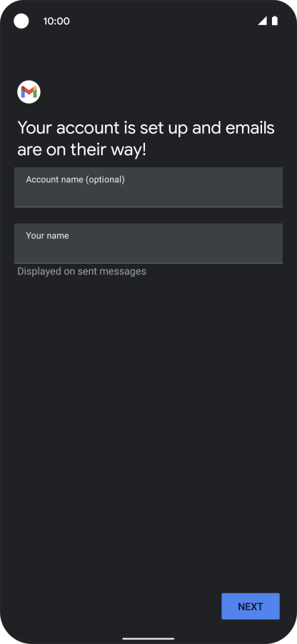Tap the 'Your name' label text
The height and width of the screenshot is (644, 297).
coord(47,236)
